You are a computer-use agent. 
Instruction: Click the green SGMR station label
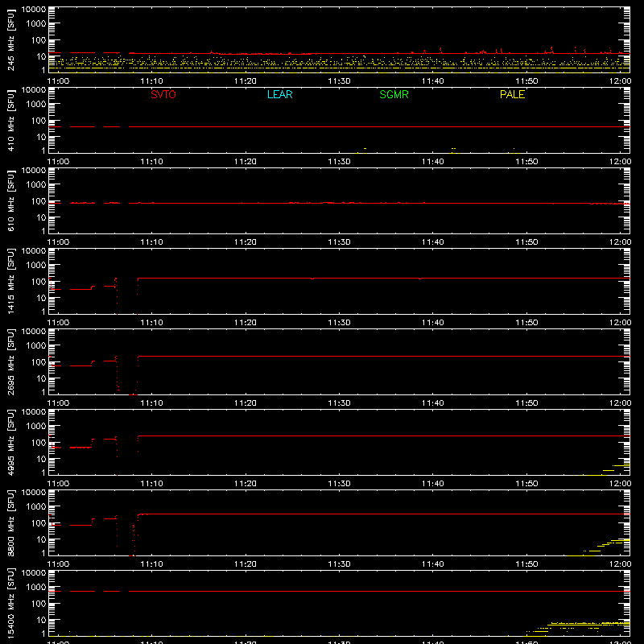(394, 94)
